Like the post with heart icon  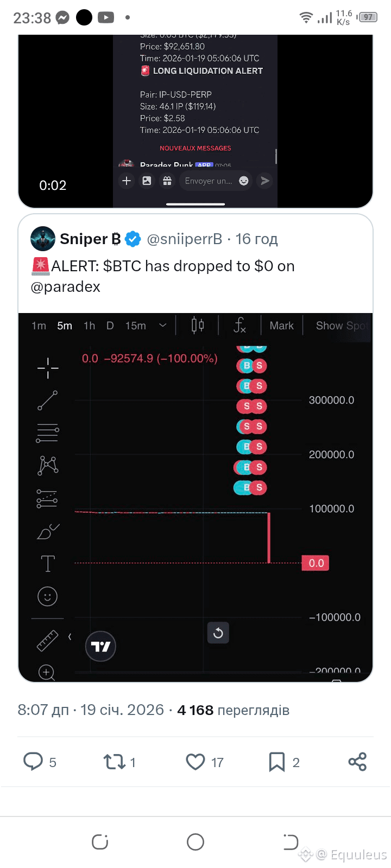click(x=195, y=762)
